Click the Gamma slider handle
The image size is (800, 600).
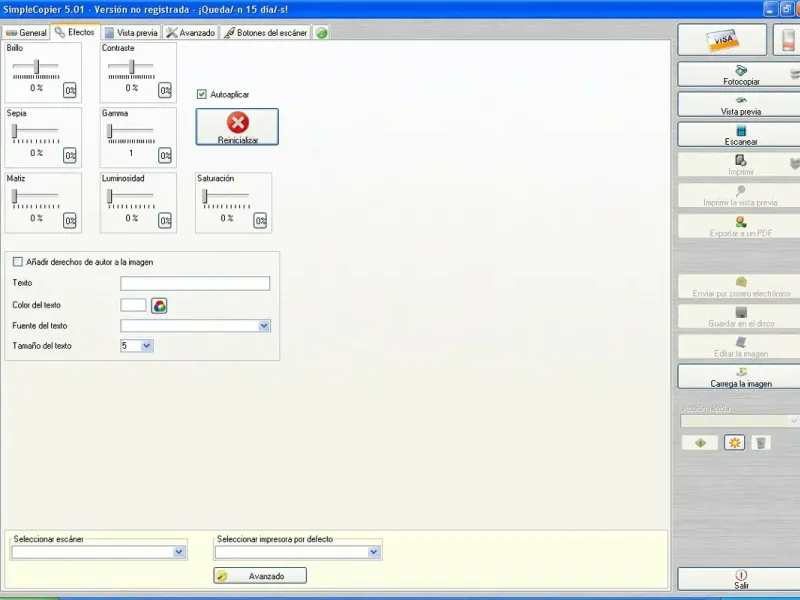[110, 131]
